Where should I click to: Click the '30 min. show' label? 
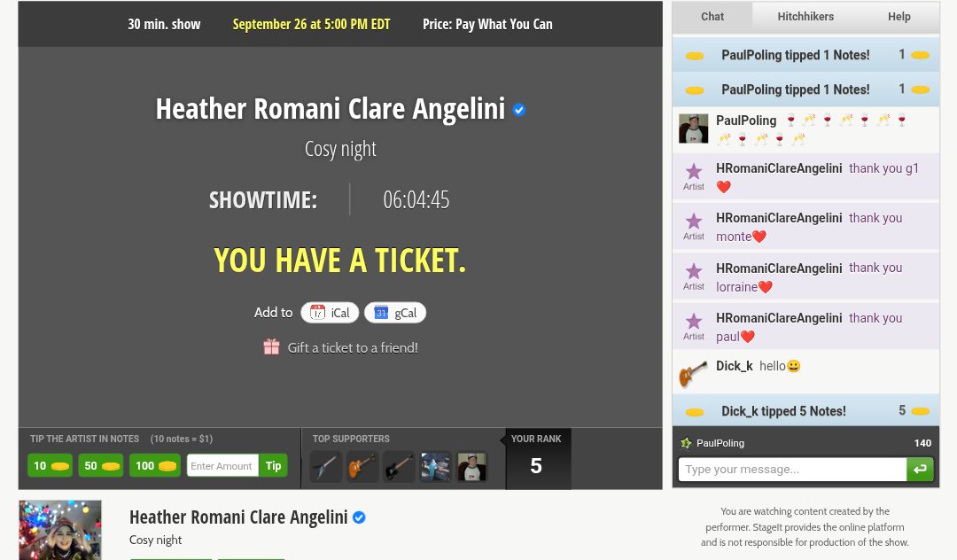[164, 25]
